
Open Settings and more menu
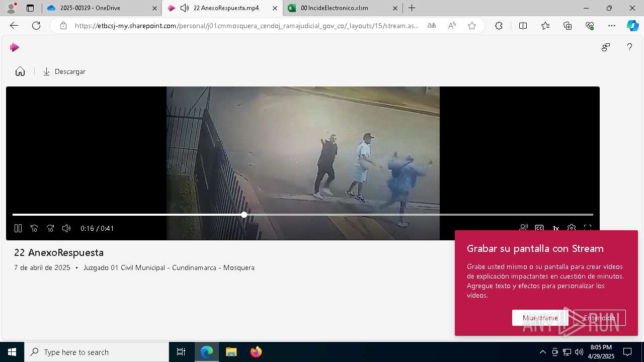coord(612,26)
